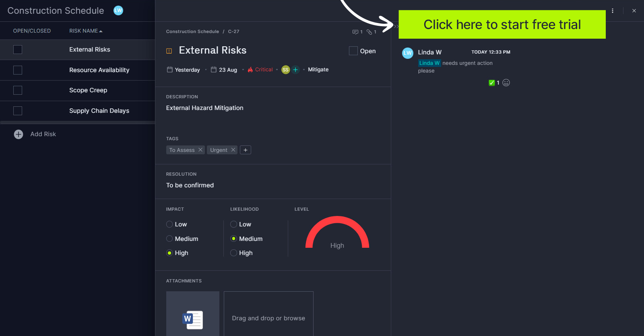Open the attachments paperclip counter

pos(369,32)
